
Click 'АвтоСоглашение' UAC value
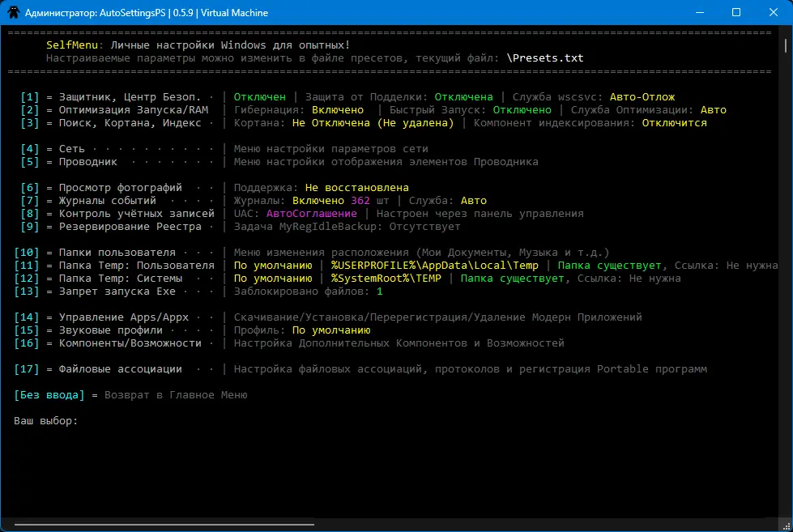pos(312,214)
